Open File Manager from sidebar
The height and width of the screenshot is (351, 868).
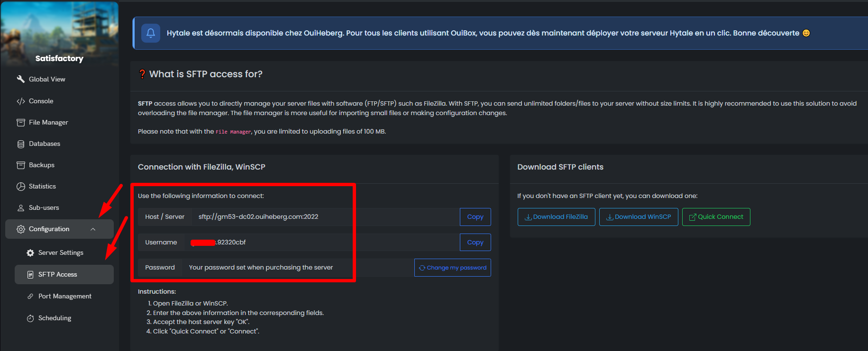tap(48, 123)
